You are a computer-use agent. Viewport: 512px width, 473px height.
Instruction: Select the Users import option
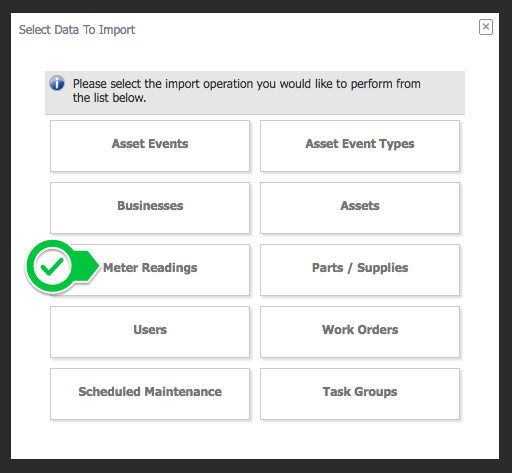150,332
